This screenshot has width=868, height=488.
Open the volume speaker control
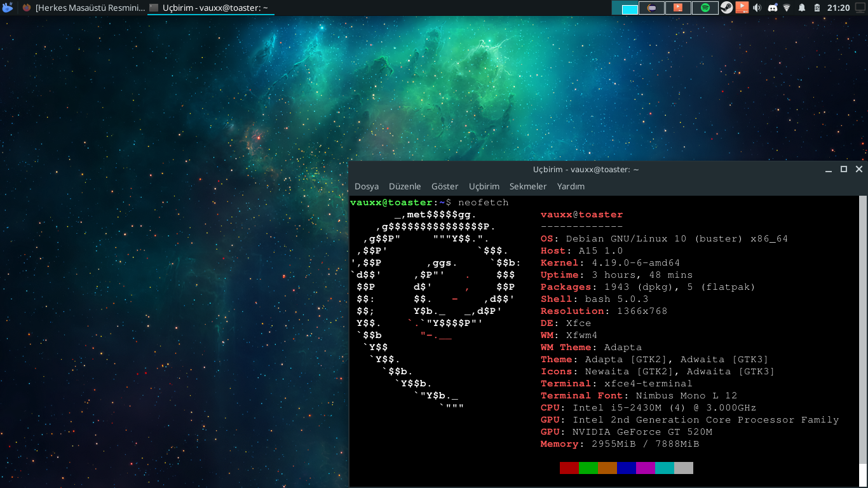click(x=757, y=8)
